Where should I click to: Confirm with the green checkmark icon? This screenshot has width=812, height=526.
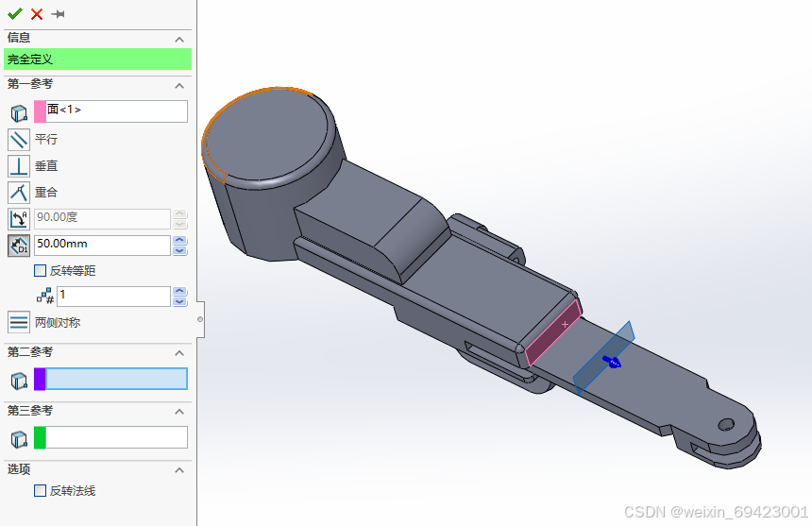coord(15,13)
